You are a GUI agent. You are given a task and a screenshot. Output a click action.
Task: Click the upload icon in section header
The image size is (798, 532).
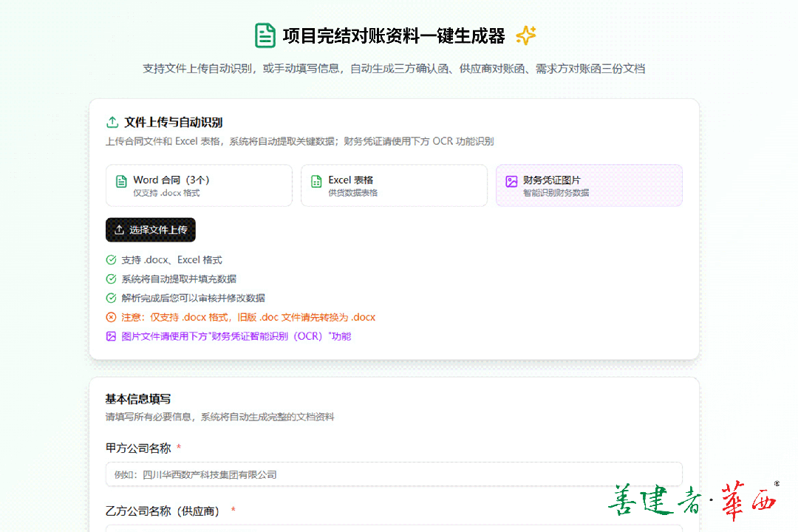click(112, 123)
